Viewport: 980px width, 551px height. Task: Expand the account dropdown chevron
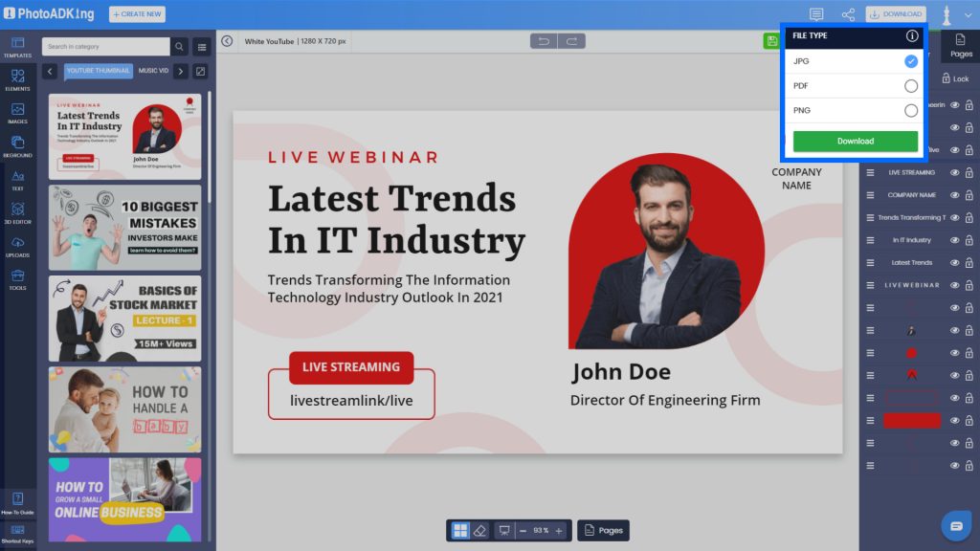[969, 14]
